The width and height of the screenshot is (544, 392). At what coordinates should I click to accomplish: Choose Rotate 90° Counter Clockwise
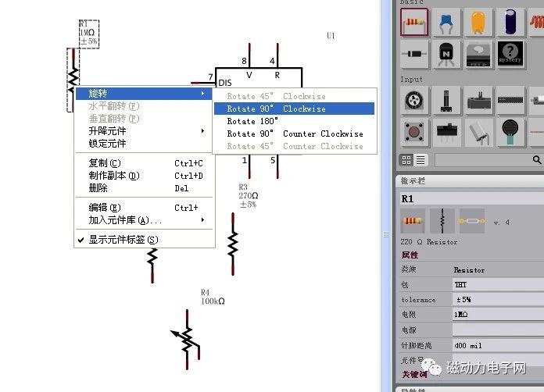coord(294,134)
